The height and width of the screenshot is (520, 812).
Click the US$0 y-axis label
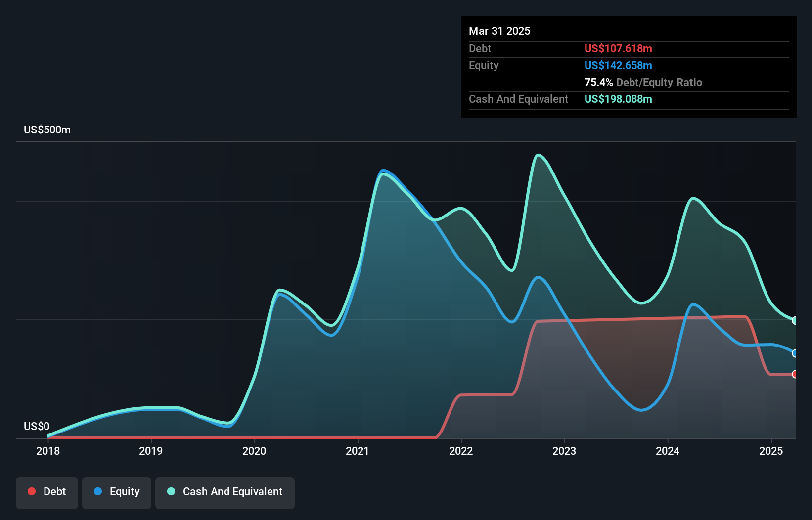37,427
